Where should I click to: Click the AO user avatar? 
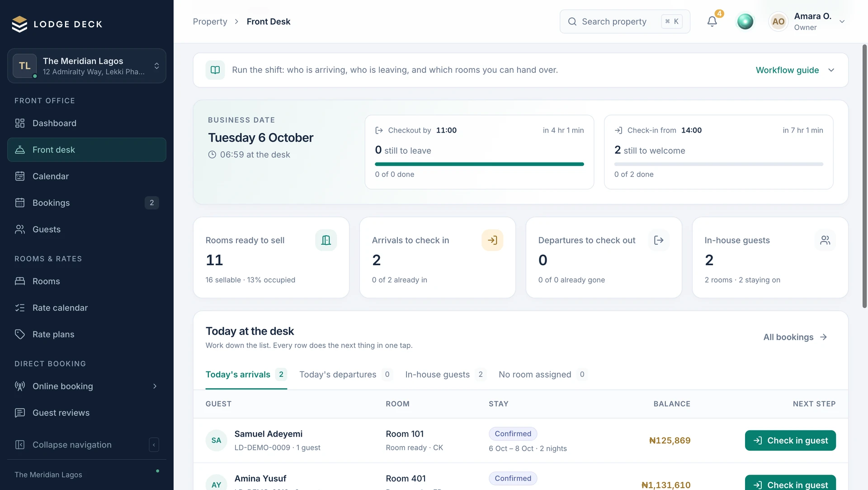[x=778, y=21]
